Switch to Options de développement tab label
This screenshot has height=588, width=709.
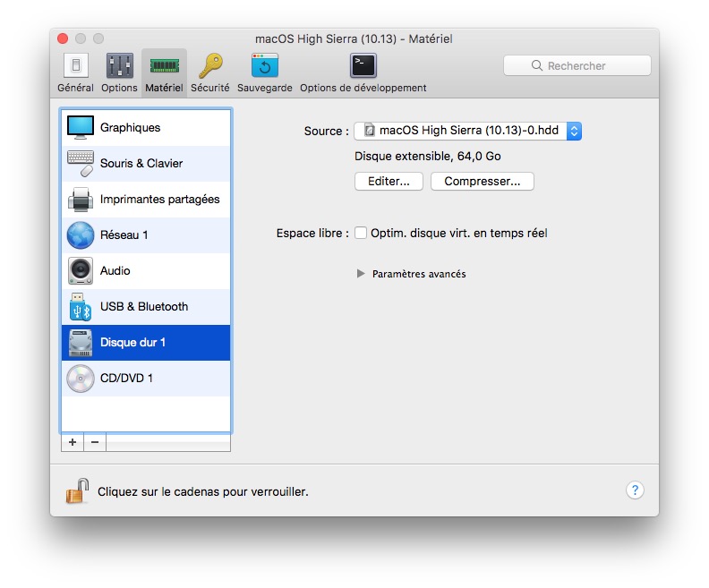click(x=363, y=88)
